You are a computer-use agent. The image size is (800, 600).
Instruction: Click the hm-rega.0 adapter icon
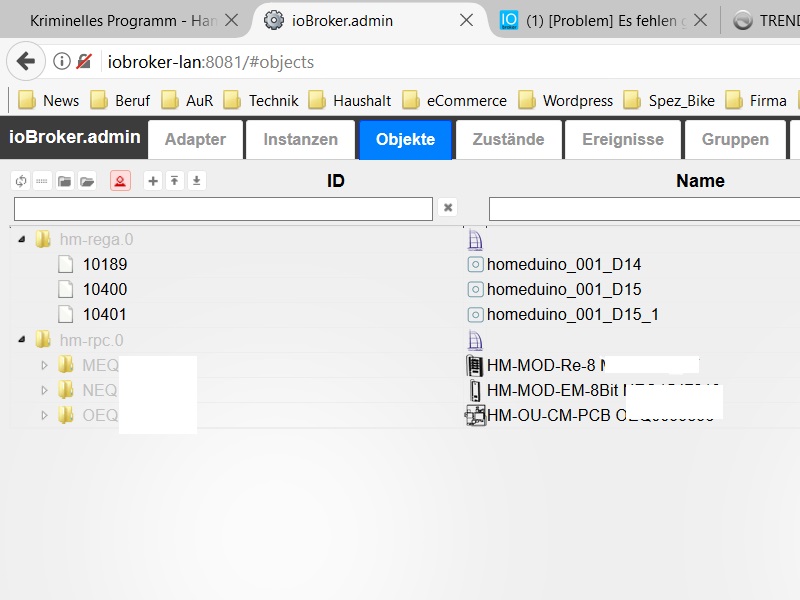[475, 240]
